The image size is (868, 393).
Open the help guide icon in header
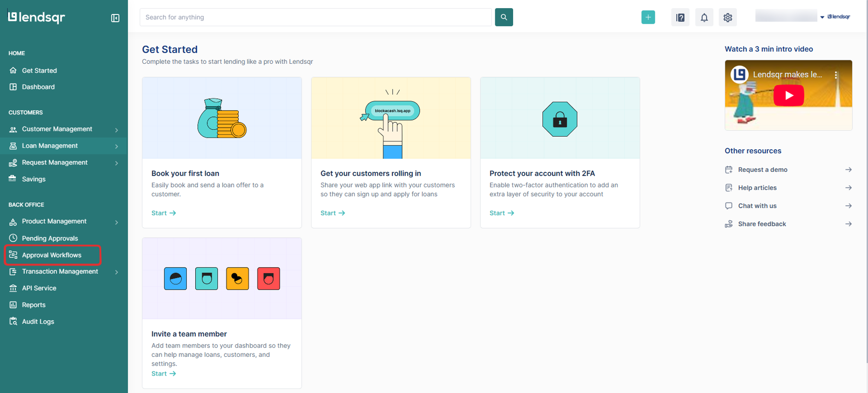point(680,18)
